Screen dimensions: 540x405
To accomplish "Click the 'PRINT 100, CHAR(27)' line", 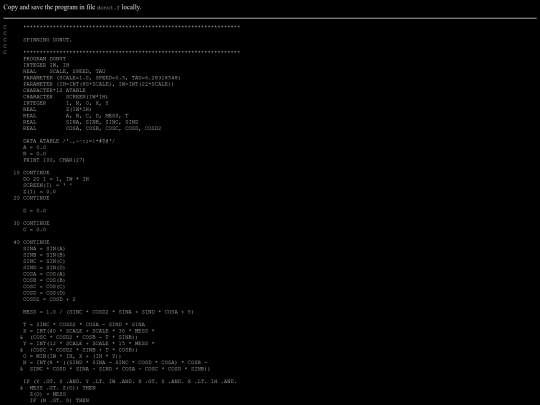I will pos(54,160).
